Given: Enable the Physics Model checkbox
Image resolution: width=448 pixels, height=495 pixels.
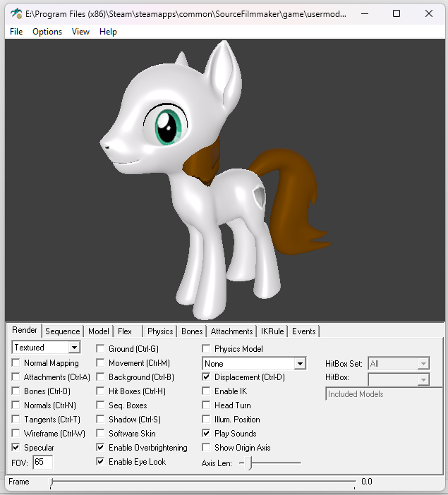Looking at the screenshot, I should (x=206, y=349).
